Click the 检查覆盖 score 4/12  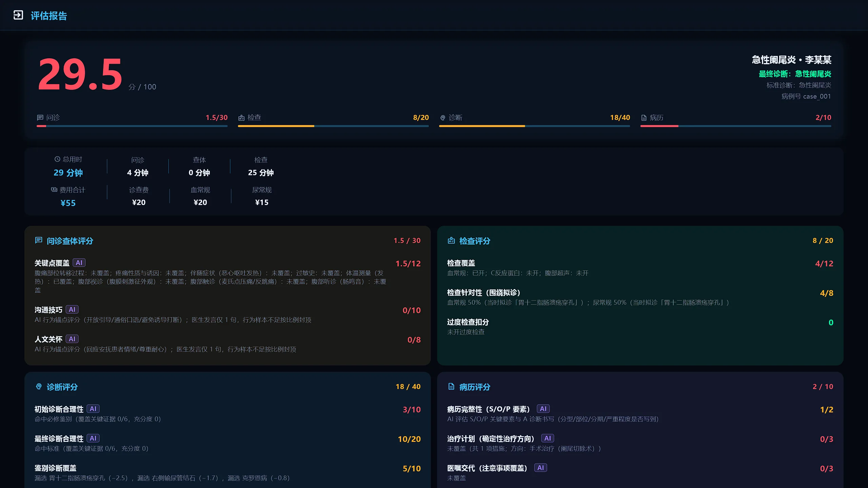point(824,263)
